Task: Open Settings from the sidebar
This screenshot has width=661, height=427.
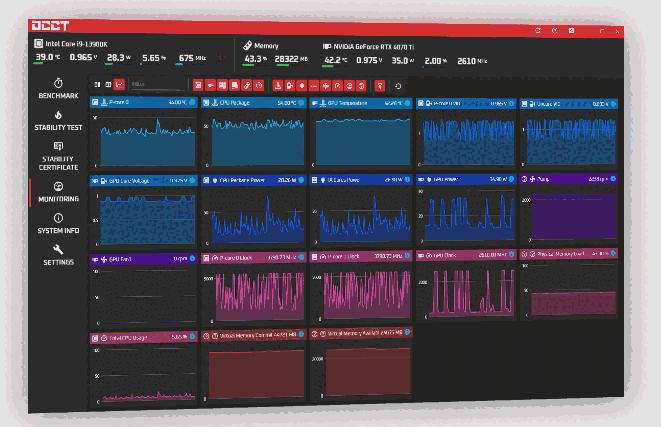Action: [58, 255]
